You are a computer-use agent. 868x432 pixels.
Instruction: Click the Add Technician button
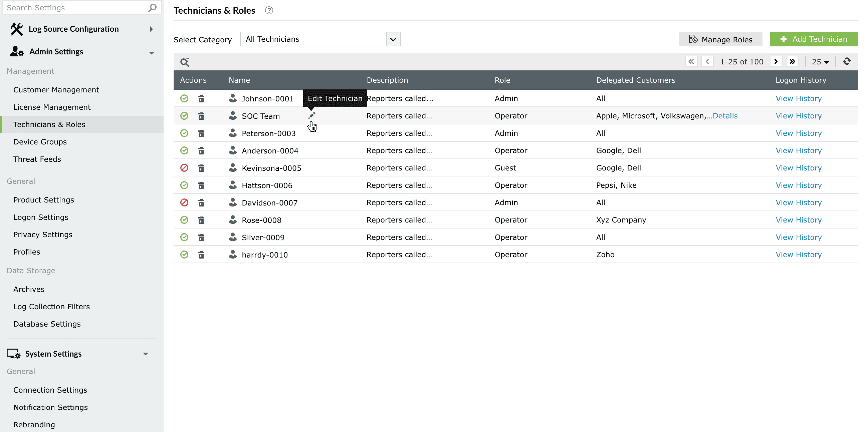point(813,39)
